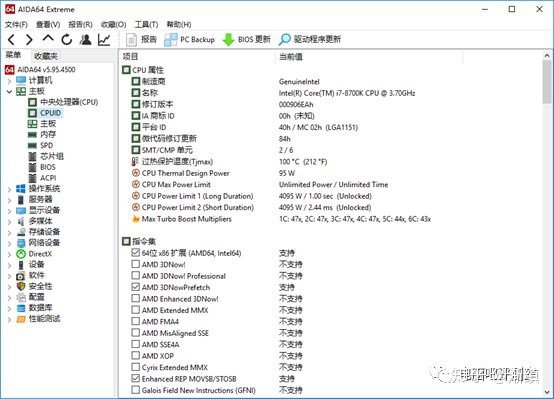Screen dimensions: 554x399
Task: Expand the 显示设备 tree node
Action: click(9, 211)
